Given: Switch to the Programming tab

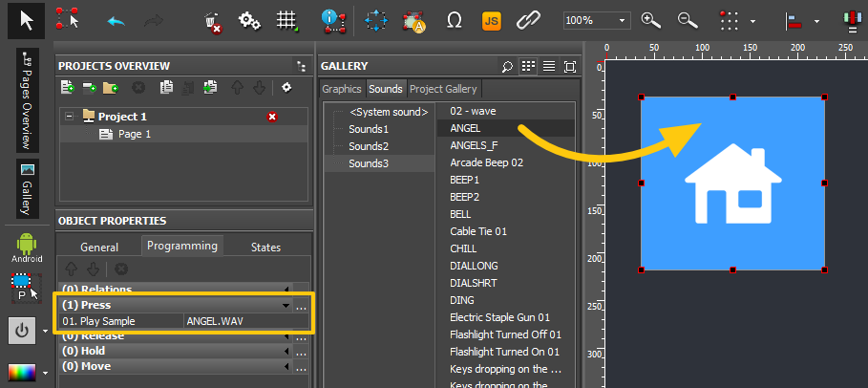Looking at the screenshot, I should (x=182, y=246).
